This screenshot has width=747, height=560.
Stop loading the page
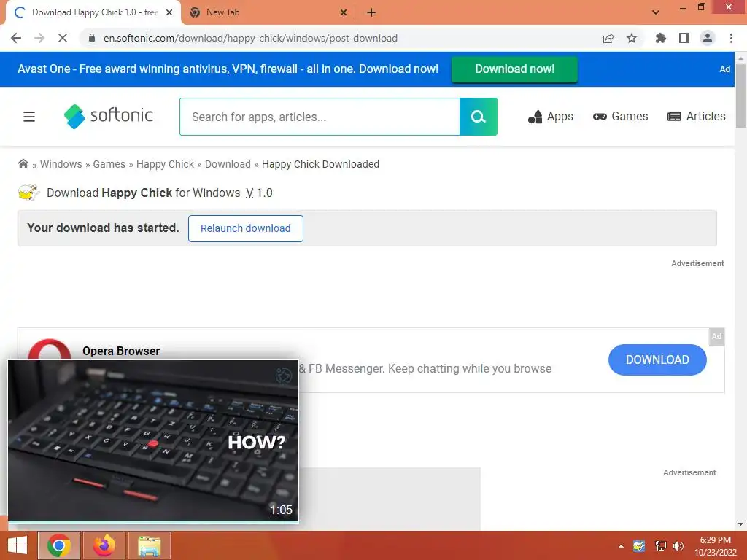63,38
